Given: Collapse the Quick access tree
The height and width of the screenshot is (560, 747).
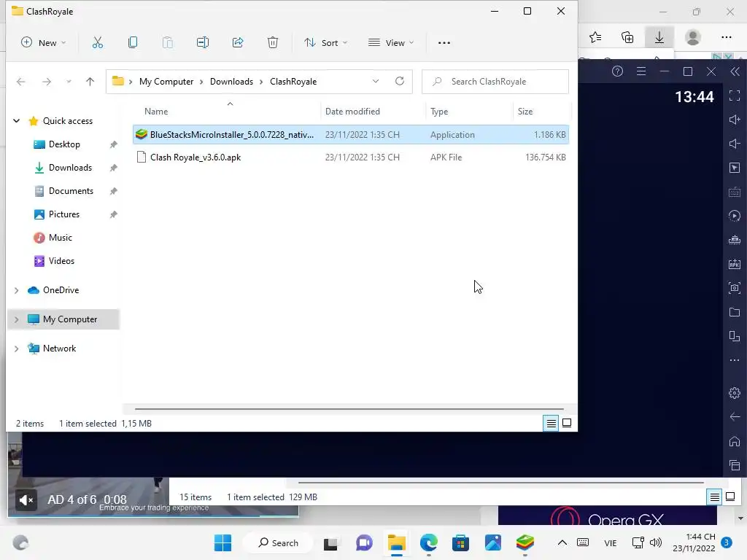Looking at the screenshot, I should (17, 121).
